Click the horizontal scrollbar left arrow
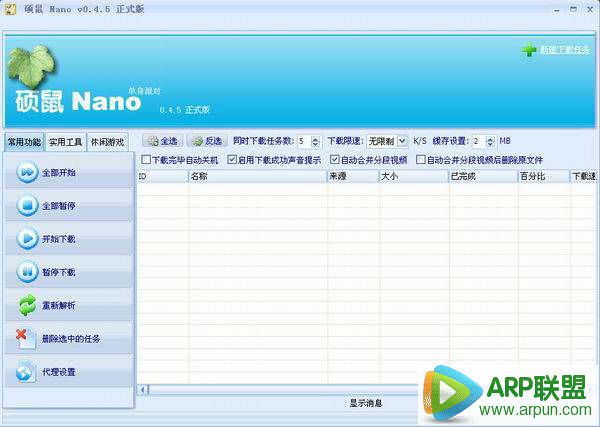 [143, 390]
